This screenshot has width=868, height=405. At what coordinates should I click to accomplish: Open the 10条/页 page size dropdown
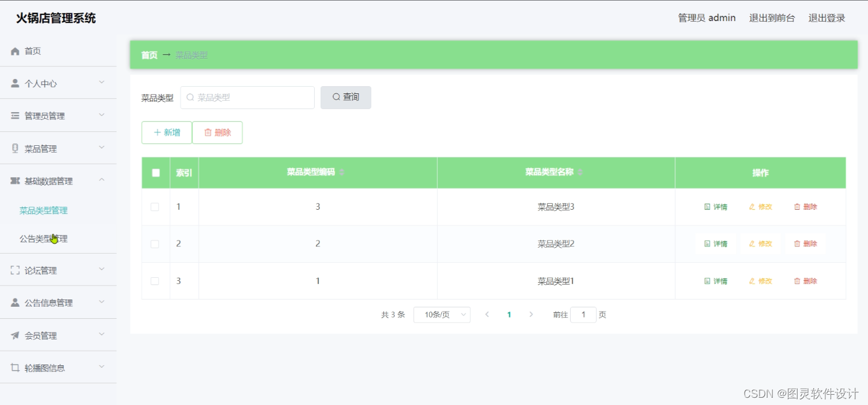(x=442, y=314)
